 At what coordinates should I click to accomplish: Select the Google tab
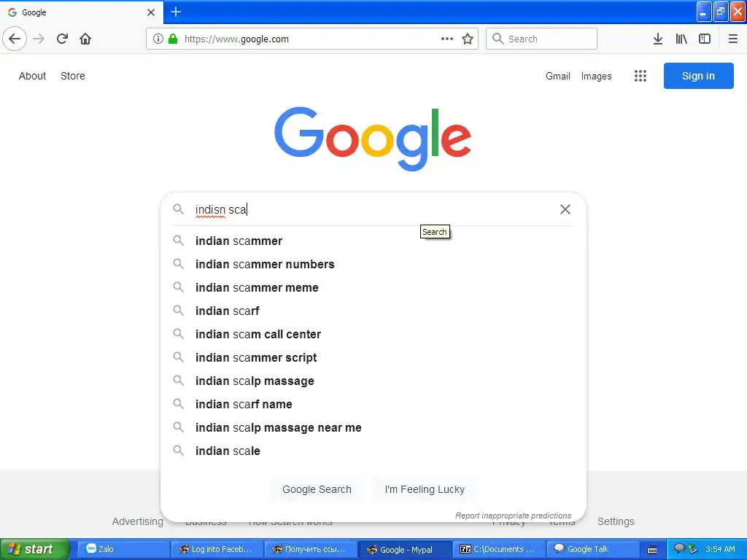[82, 12]
